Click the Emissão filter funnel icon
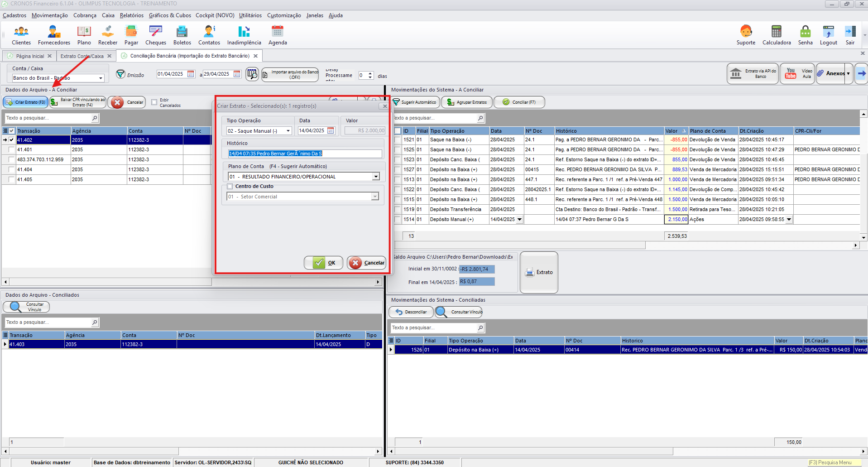Screen dimensions: 868x467 (x=120, y=74)
